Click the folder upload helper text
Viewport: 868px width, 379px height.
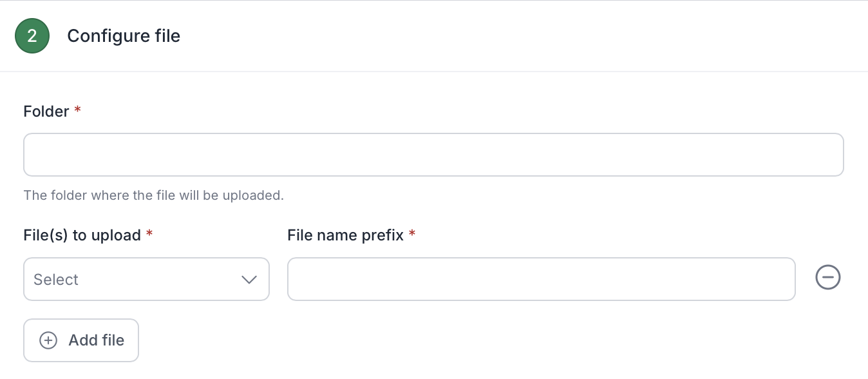click(x=154, y=195)
